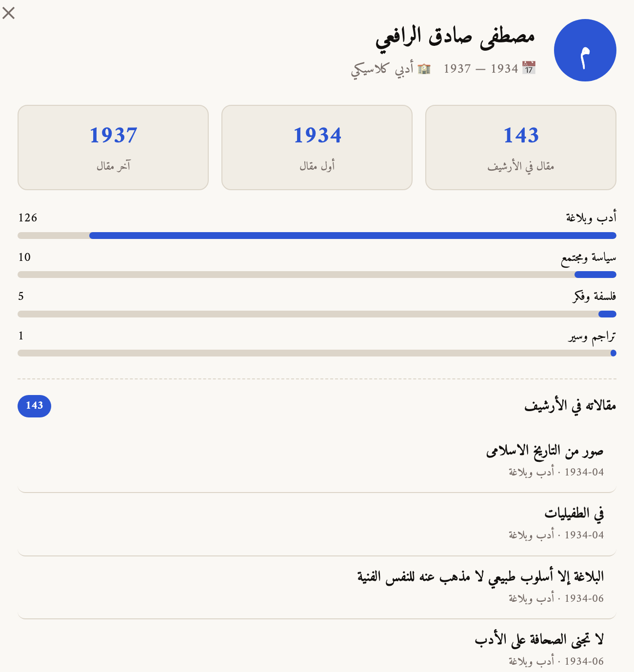This screenshot has width=634, height=672.
Task: Click the فلسفة وفكر progress bar
Action: pos(317,314)
